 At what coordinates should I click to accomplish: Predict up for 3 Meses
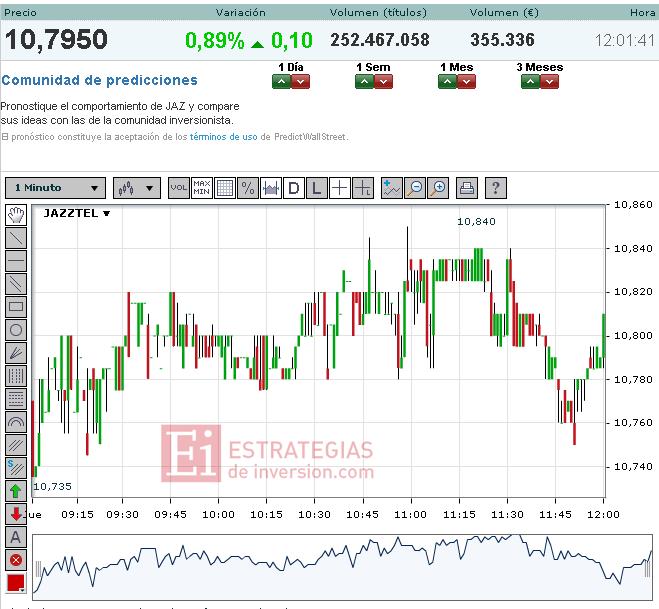click(x=530, y=82)
